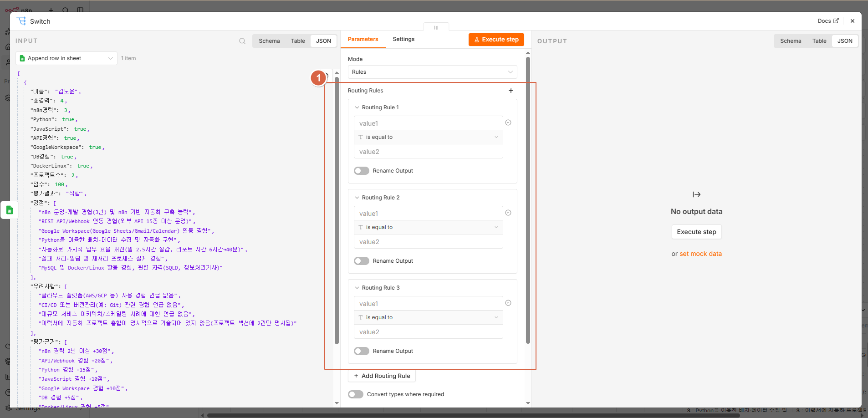The width and height of the screenshot is (868, 418).
Task: Switch to the Parameters tab
Action: pos(363,39)
